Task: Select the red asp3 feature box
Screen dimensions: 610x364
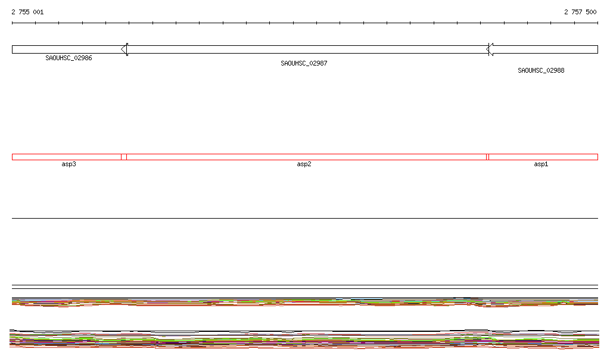Action: (69, 157)
